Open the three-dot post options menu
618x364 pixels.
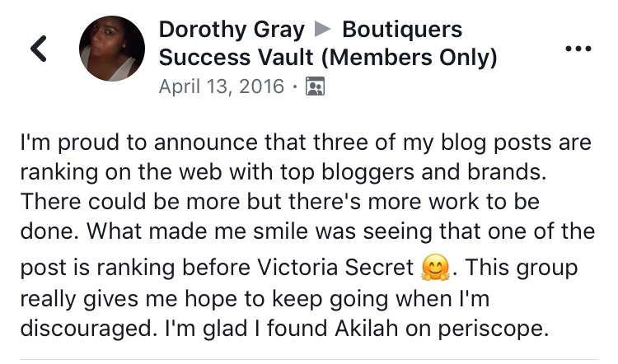coord(578,49)
